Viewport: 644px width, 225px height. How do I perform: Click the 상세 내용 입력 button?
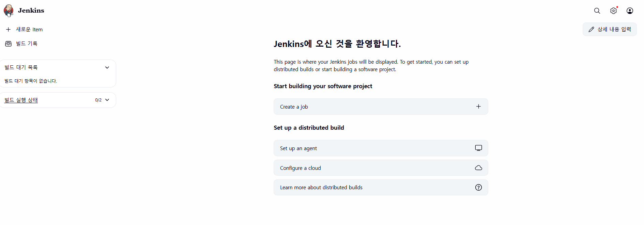click(x=610, y=29)
